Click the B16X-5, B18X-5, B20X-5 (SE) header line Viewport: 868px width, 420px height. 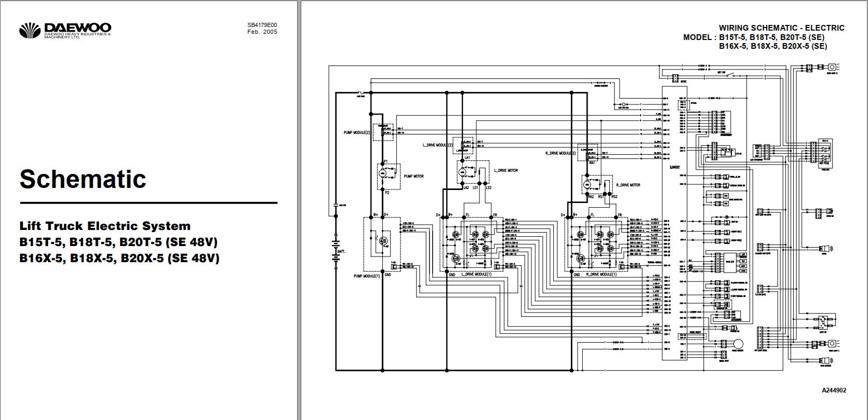[773, 46]
